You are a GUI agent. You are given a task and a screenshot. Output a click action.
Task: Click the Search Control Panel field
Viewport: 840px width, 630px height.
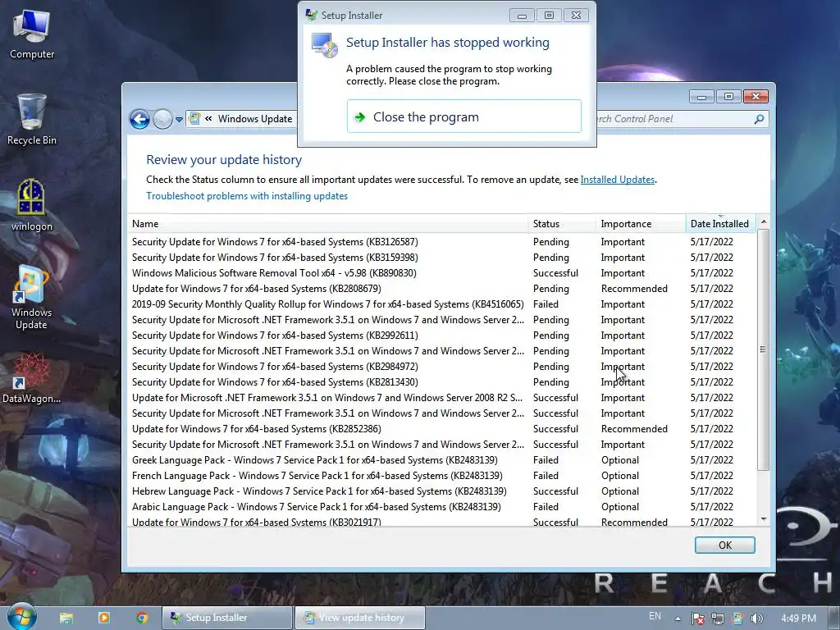coord(673,119)
